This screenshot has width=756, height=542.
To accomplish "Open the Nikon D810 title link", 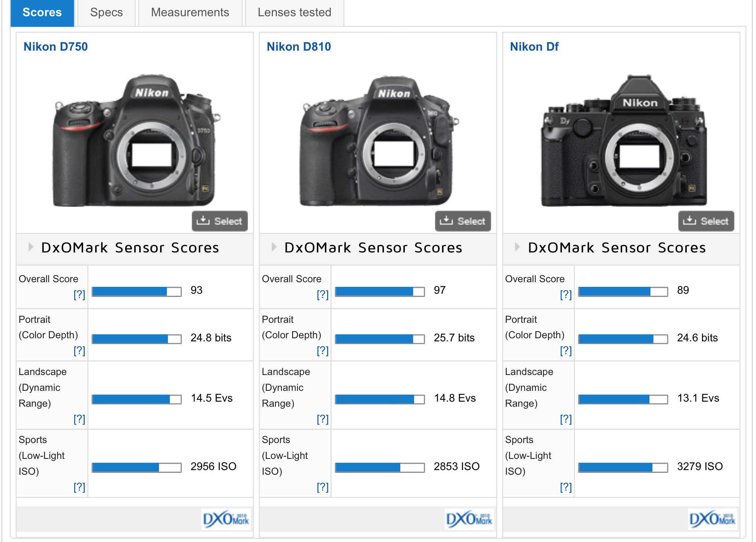I will point(299,47).
